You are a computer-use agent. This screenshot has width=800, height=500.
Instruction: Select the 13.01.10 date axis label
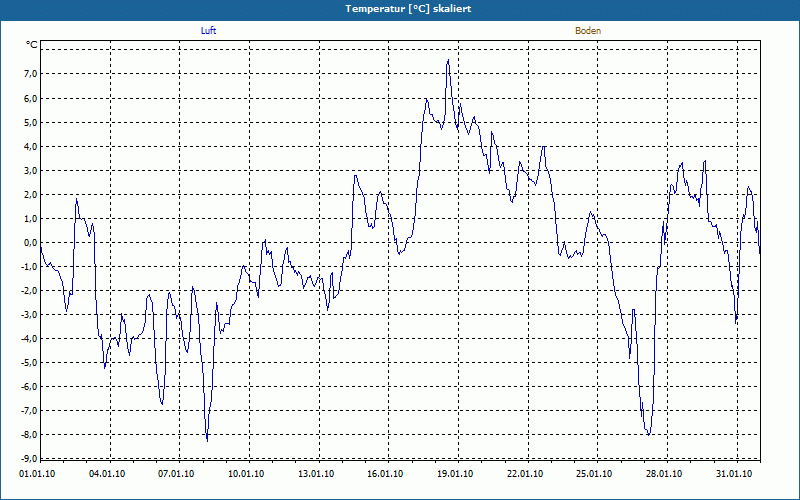pos(316,473)
